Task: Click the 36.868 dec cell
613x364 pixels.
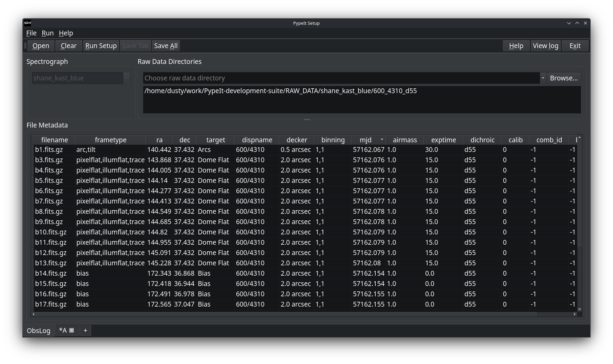Action: point(184,273)
